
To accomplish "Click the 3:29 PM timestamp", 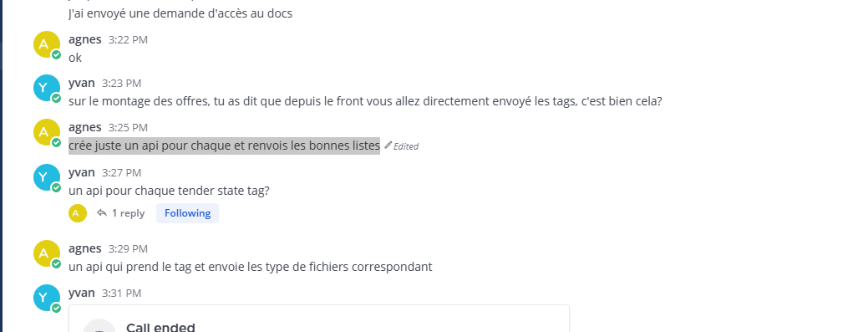I will 128,249.
